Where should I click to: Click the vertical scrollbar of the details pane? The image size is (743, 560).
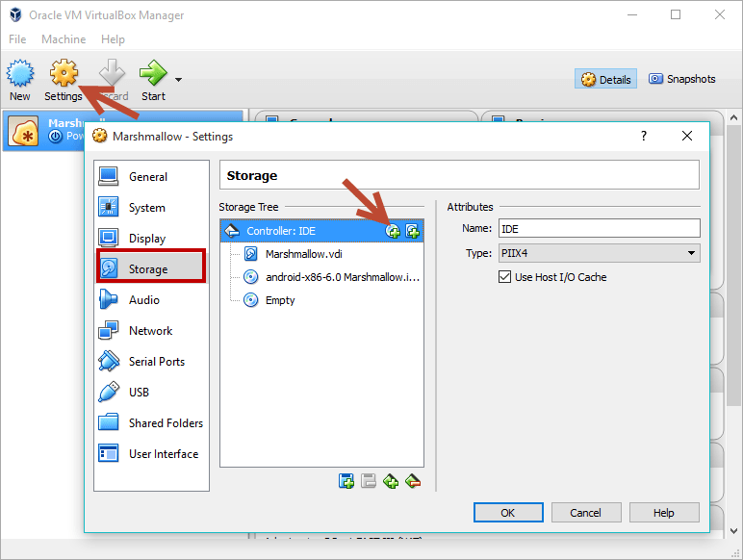[x=733, y=324]
